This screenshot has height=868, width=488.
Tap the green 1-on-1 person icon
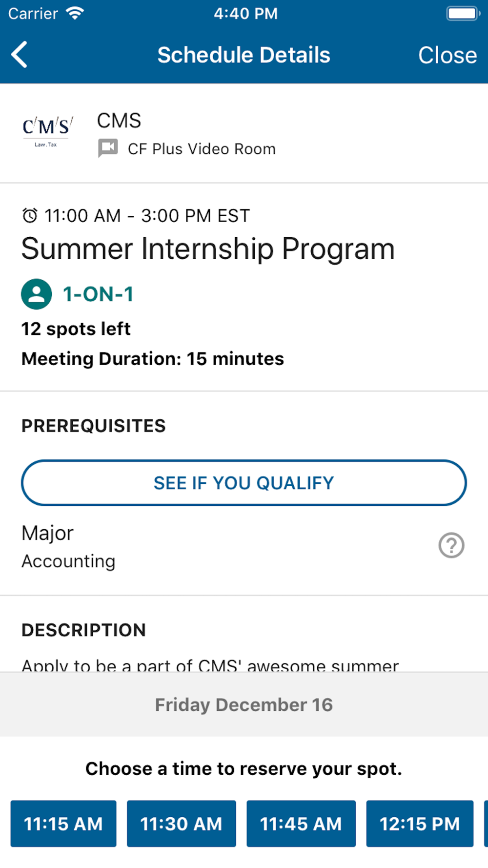[37, 294]
